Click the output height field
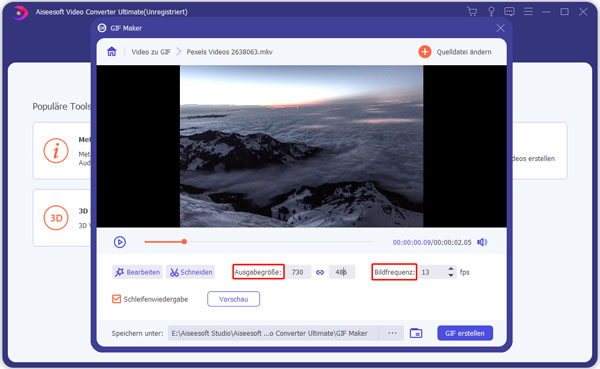Screen dimensions: 600x369 pos(342,272)
